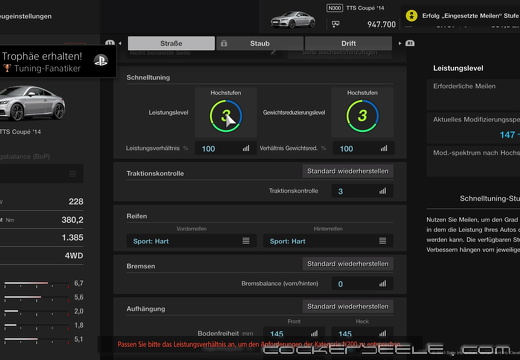Click the large silver car image on left
Viewport: 520px width, 360px height.
point(32,103)
